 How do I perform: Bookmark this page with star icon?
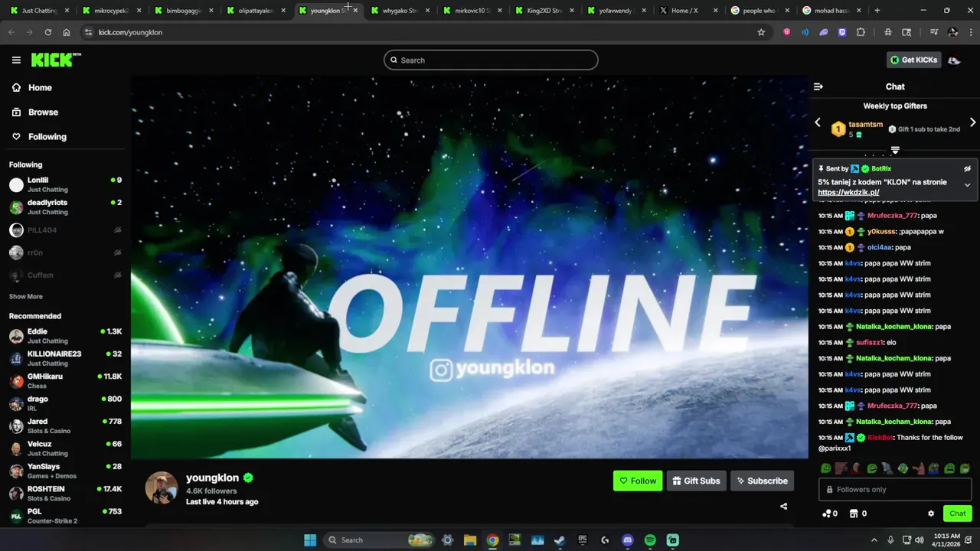(761, 32)
